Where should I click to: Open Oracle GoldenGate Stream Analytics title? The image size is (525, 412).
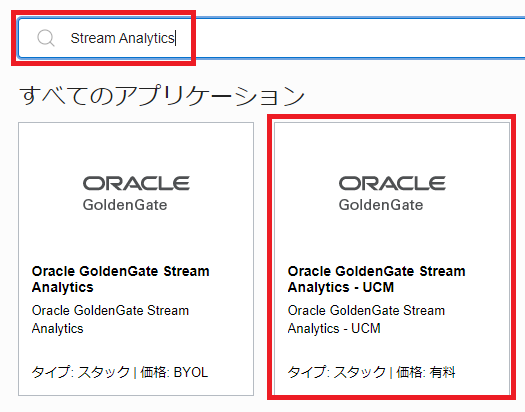coord(121,279)
